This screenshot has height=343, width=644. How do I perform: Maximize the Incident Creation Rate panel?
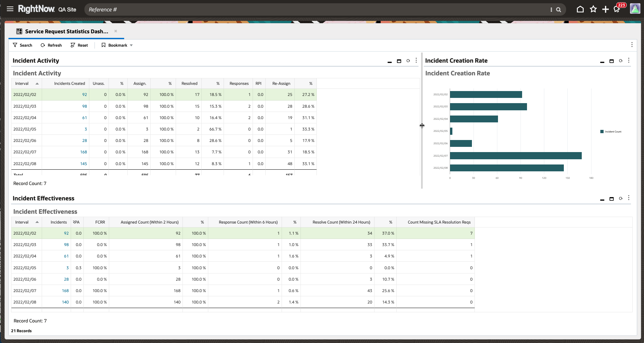click(611, 61)
